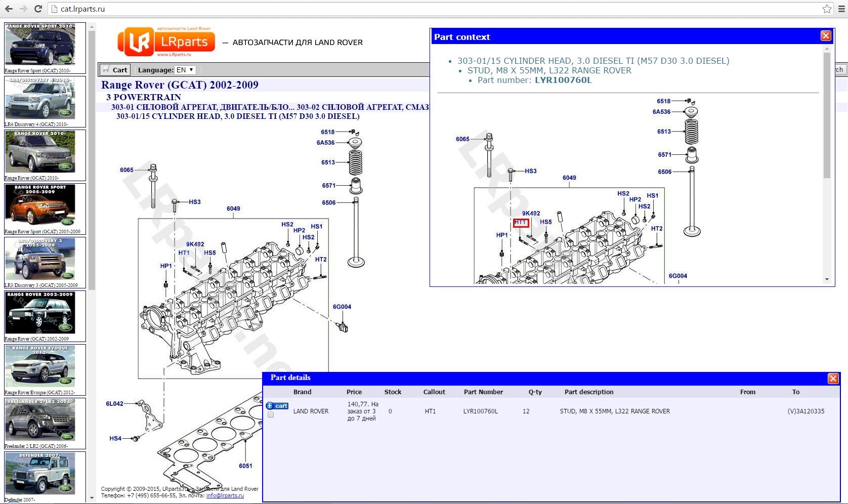Bookmark page with the star icon
The height and width of the screenshot is (504, 848).
[827, 9]
